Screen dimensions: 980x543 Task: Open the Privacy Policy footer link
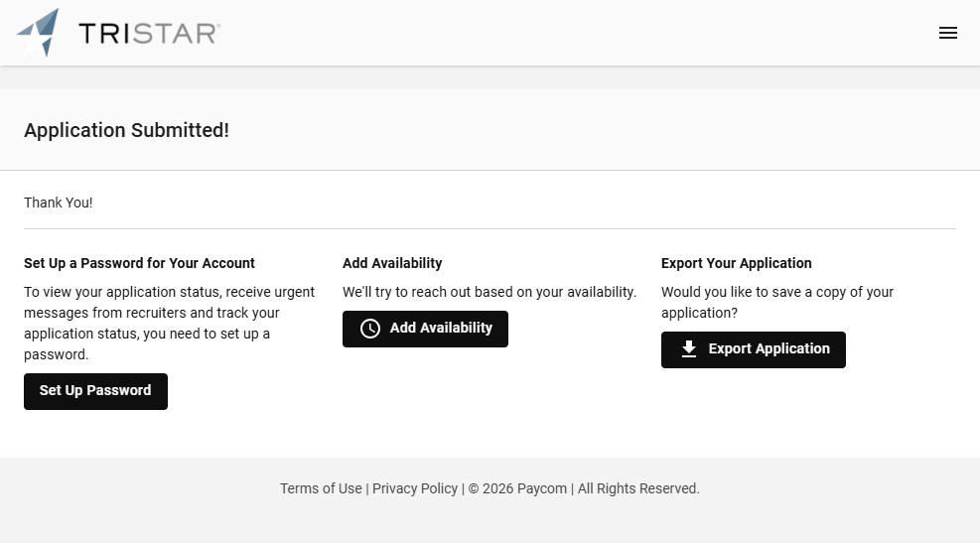[415, 488]
